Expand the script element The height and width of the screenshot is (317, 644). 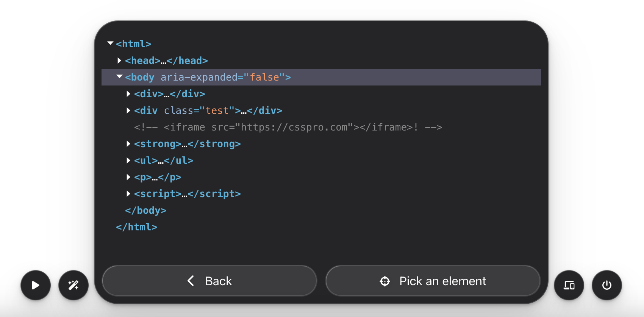pyautogui.click(x=128, y=194)
